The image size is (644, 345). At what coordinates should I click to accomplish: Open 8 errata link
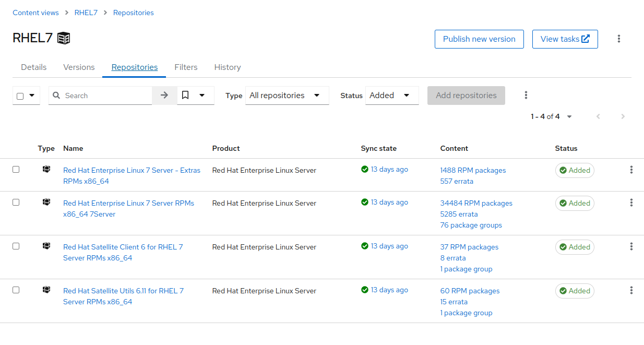[x=453, y=258]
